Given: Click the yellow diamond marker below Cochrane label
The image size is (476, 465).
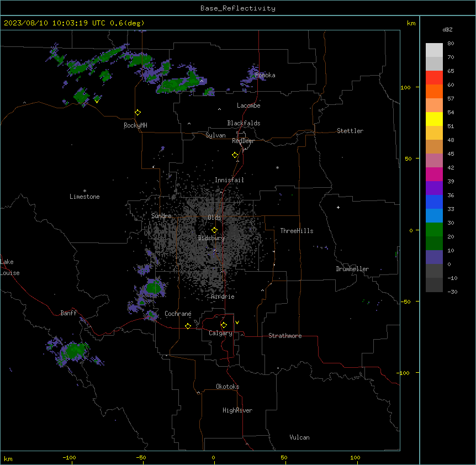Looking at the screenshot, I should [188, 326].
